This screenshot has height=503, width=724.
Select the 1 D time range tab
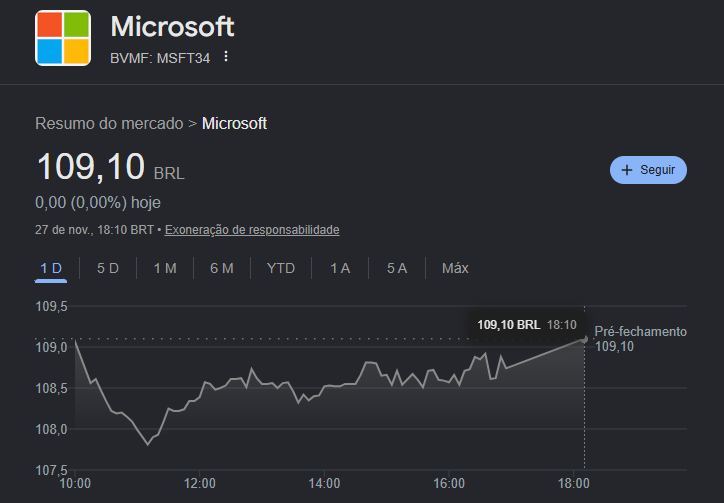tap(51, 268)
